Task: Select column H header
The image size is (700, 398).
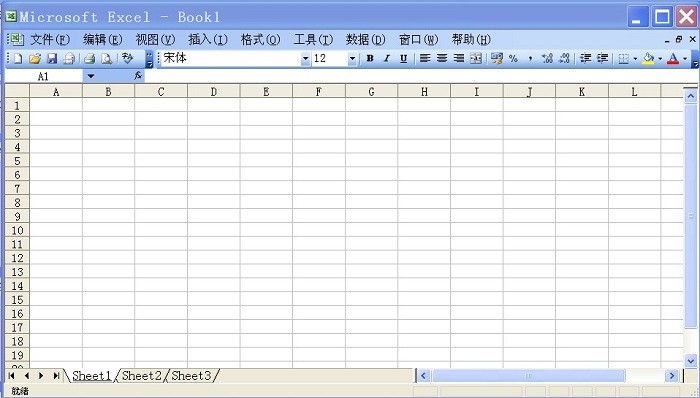Action: [424, 91]
